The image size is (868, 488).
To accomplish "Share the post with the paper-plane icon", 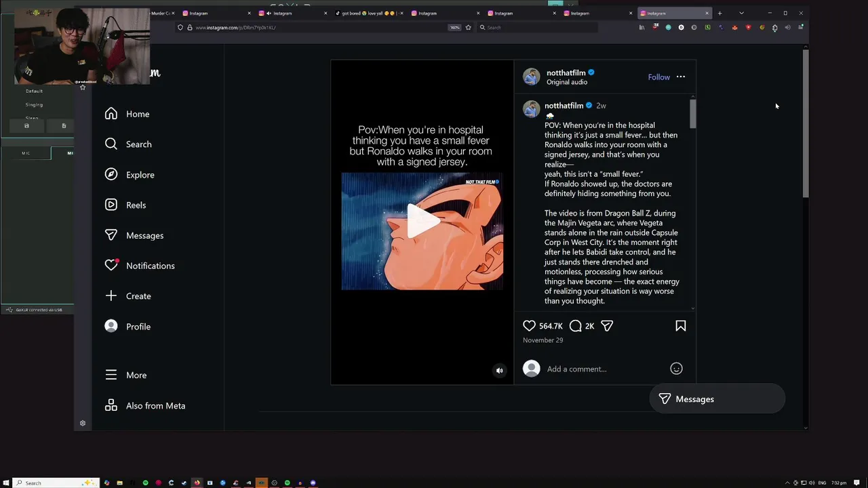I will pos(607,326).
